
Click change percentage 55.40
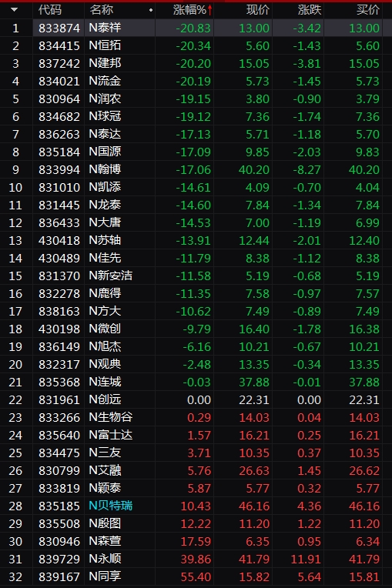click(196, 576)
